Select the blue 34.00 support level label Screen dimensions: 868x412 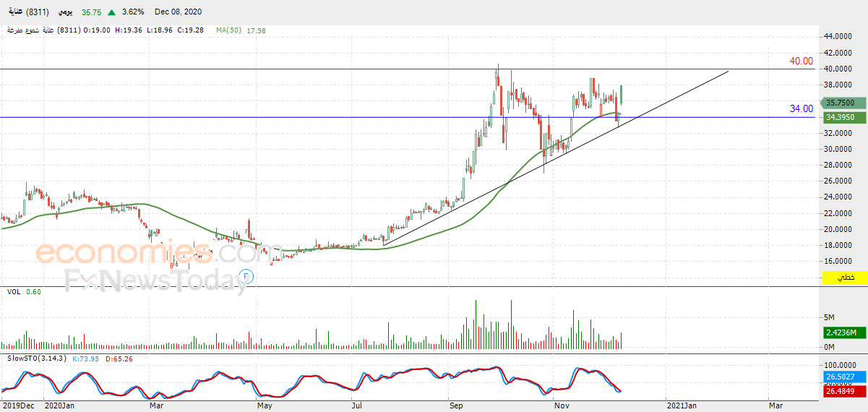[x=801, y=109]
